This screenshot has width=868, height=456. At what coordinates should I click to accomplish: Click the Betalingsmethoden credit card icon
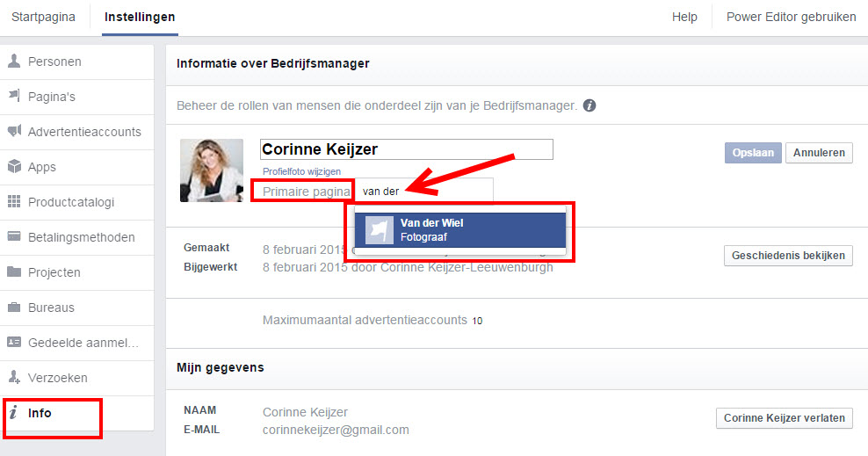(x=14, y=236)
